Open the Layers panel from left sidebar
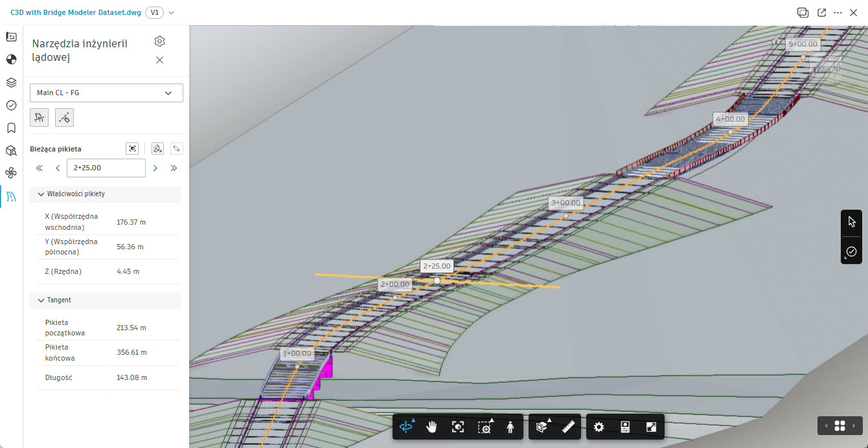868x448 pixels. click(x=11, y=82)
